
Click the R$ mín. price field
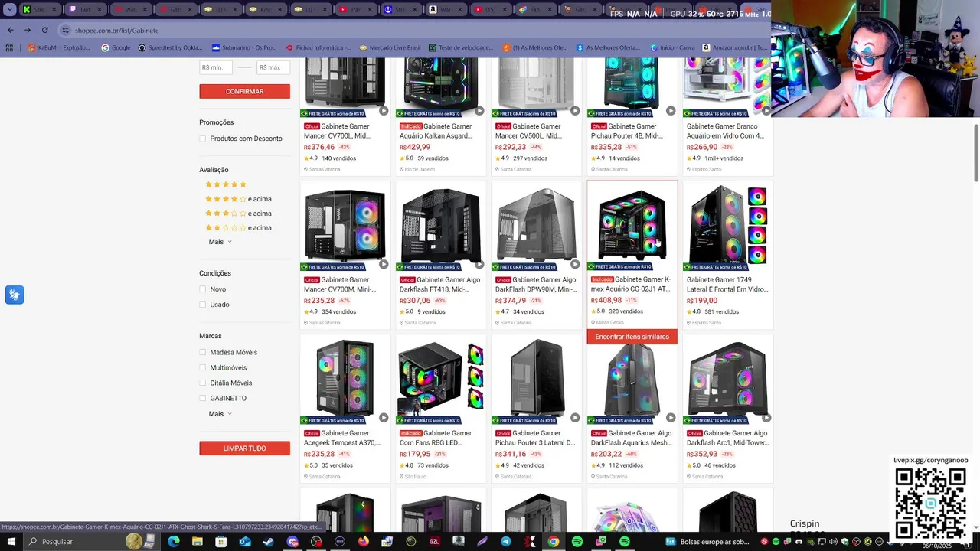click(216, 67)
